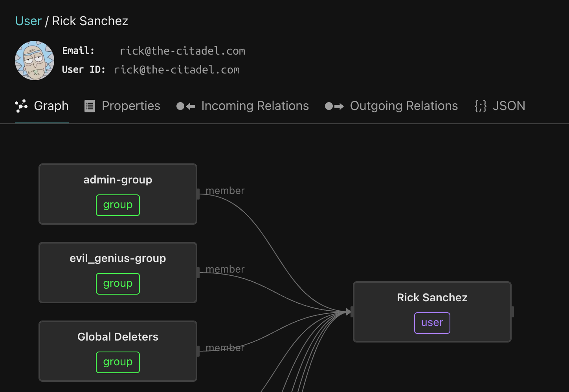569x392 pixels.
Task: Click the member label beside evil_genius-group
Action: click(225, 269)
